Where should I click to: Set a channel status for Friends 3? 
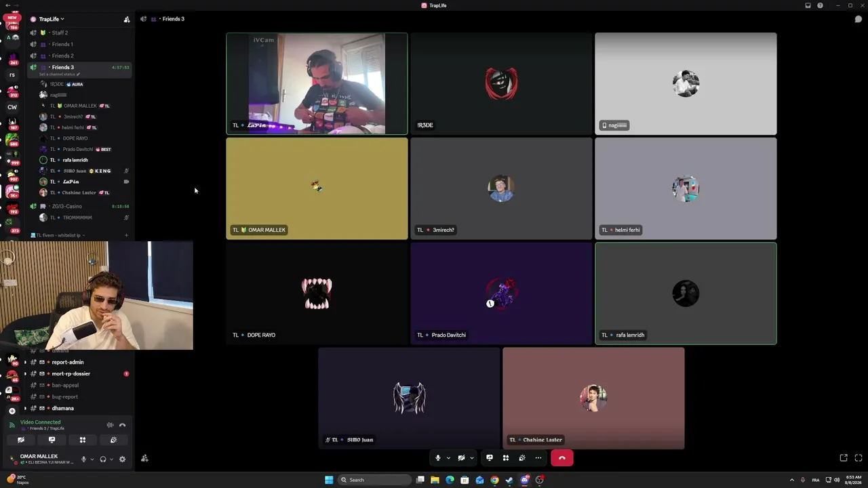[59, 74]
